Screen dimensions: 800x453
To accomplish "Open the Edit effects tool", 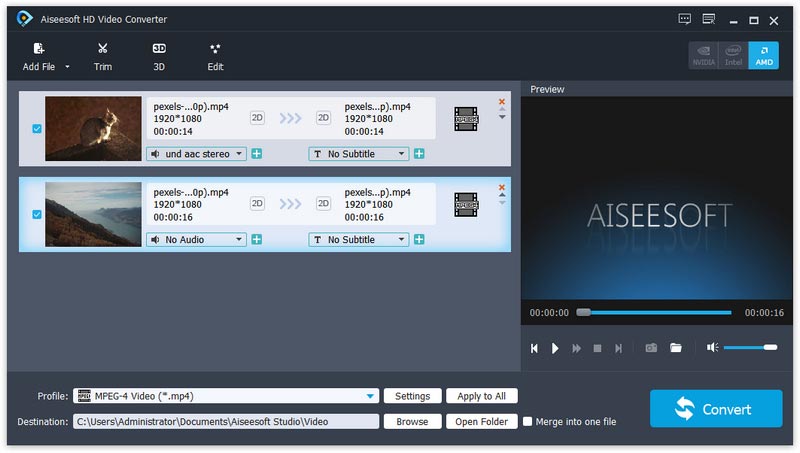I will pyautogui.click(x=215, y=57).
